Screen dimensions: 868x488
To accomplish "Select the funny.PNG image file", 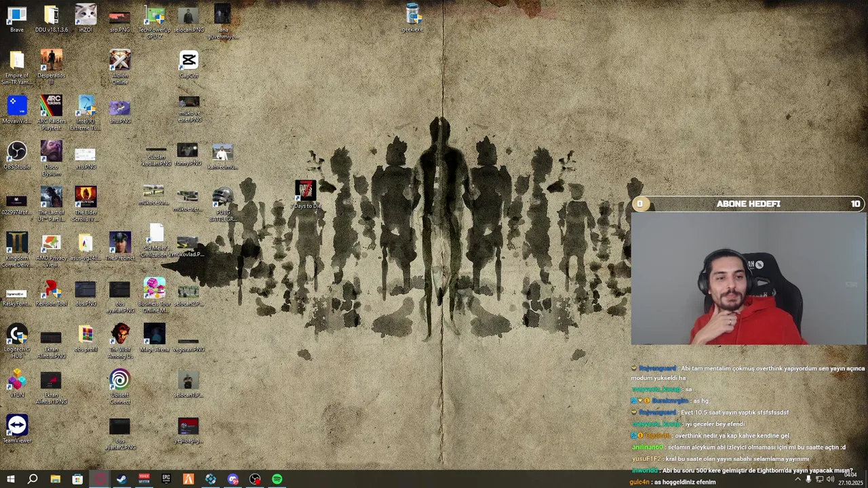I will (189, 154).
